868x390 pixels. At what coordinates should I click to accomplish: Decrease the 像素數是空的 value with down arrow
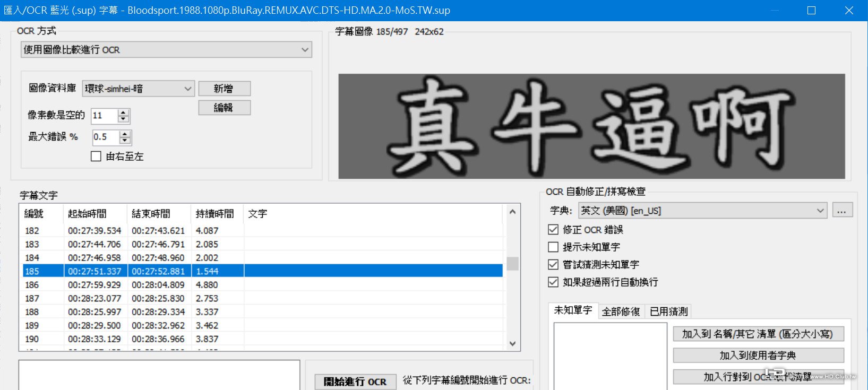(124, 119)
